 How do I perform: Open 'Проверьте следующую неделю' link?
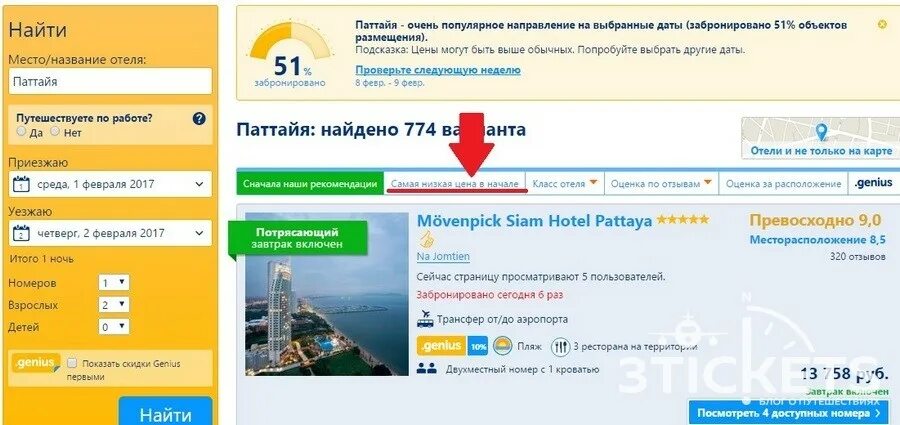438,70
